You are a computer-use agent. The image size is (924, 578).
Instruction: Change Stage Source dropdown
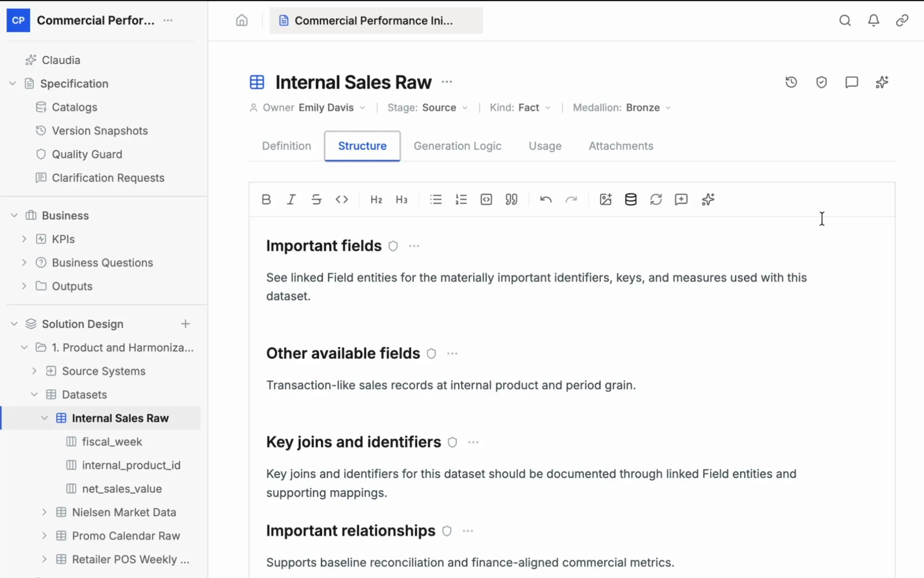click(x=427, y=108)
